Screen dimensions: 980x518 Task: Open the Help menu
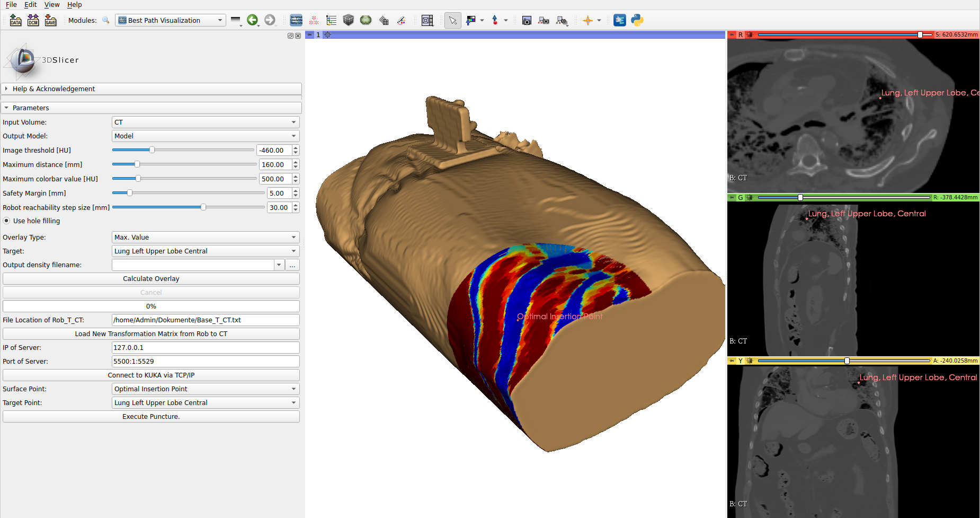(75, 4)
